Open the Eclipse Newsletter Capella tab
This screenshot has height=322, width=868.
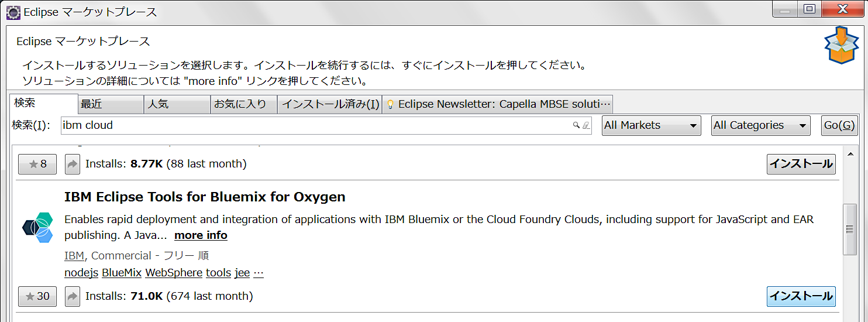(x=498, y=104)
